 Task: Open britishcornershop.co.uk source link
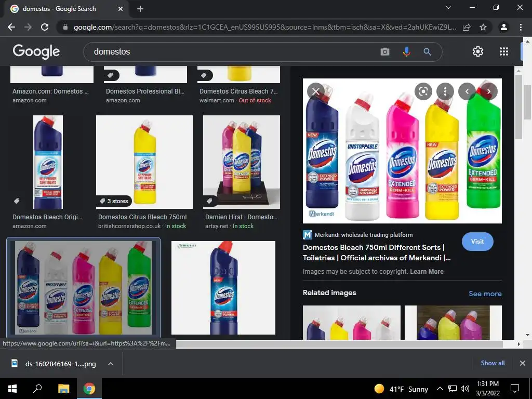click(x=129, y=226)
